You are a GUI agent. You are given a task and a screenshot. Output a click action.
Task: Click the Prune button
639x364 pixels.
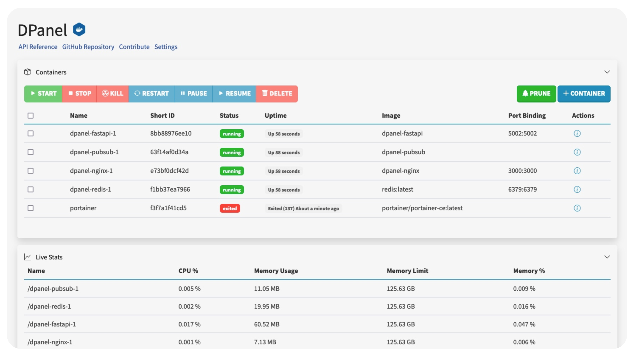click(x=536, y=94)
